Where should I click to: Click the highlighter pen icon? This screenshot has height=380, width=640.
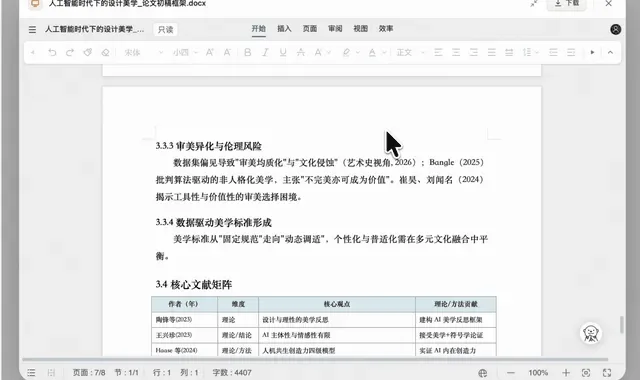(x=347, y=52)
